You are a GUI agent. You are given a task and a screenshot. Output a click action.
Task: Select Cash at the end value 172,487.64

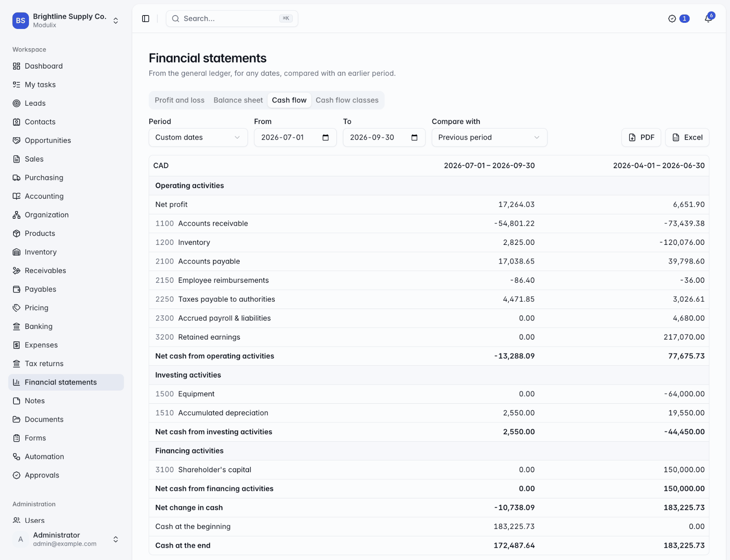514,546
